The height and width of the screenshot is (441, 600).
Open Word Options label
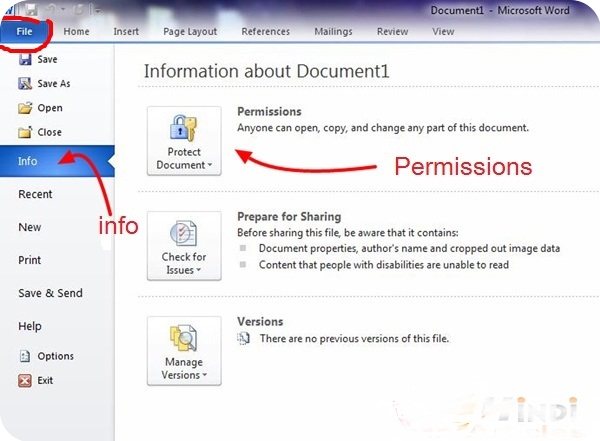pyautogui.click(x=56, y=356)
